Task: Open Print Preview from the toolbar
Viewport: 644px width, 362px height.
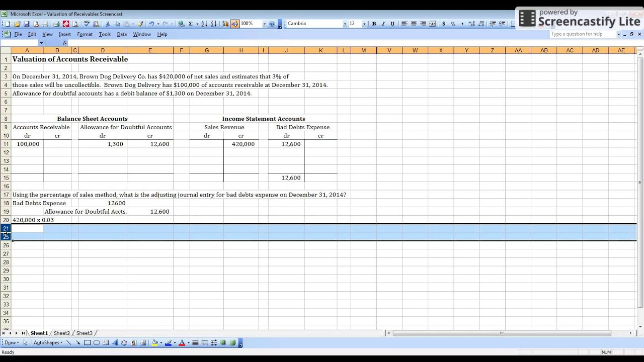Action: [x=75, y=24]
